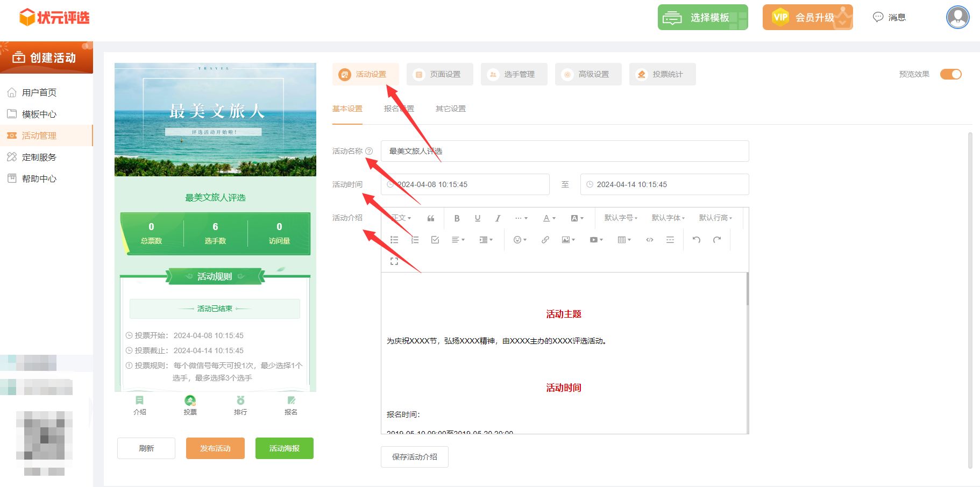Image resolution: width=980 pixels, height=487 pixels.
Task: Toggle bold formatting in the editor
Action: point(457,218)
